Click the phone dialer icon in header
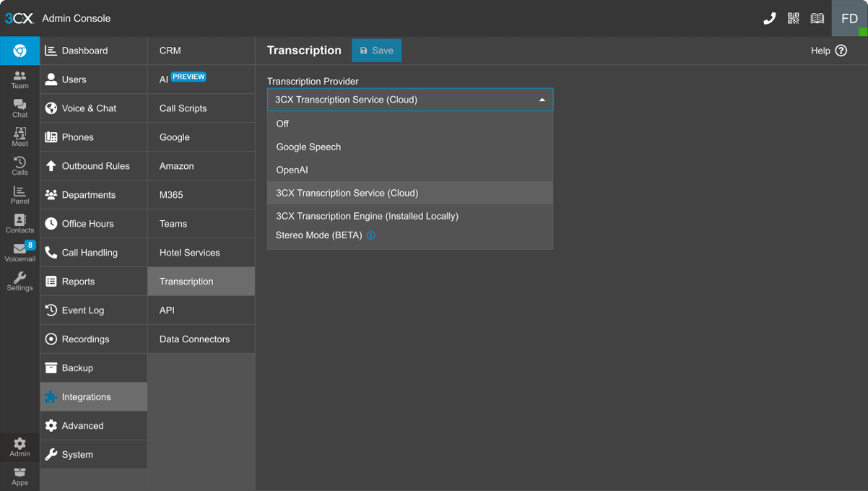The width and height of the screenshot is (868, 491). point(769,19)
